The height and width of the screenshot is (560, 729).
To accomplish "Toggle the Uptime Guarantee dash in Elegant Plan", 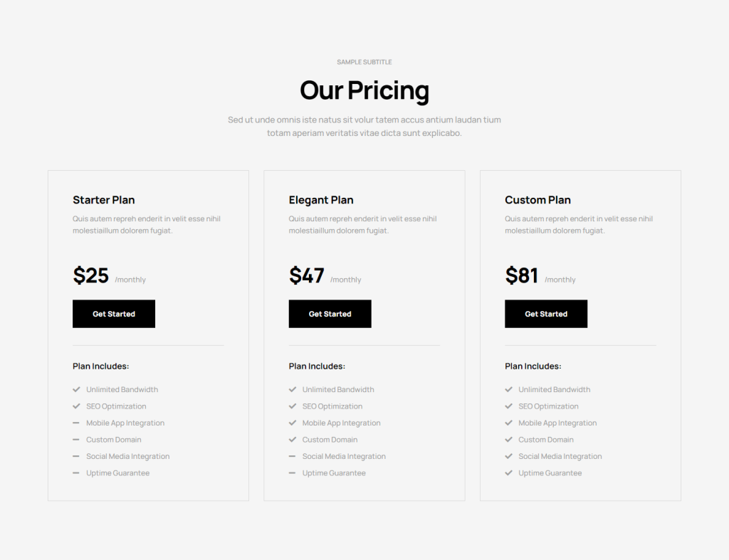I will [x=292, y=472].
